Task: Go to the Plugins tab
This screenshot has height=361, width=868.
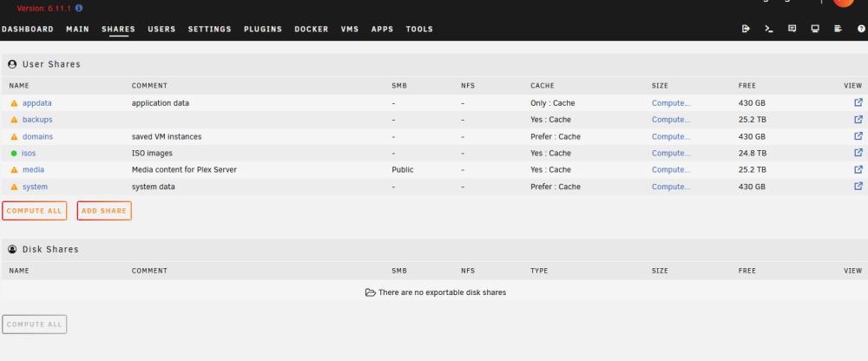Action: pyautogui.click(x=263, y=30)
